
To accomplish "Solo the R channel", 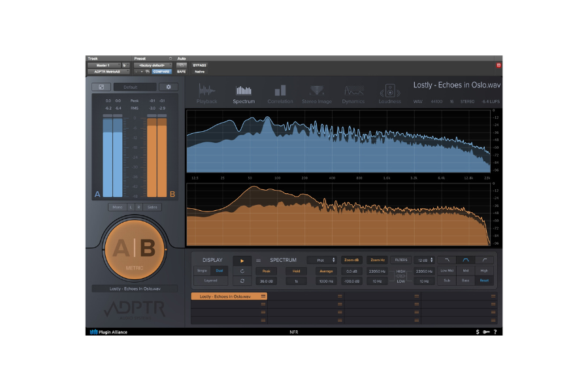I will coord(139,207).
